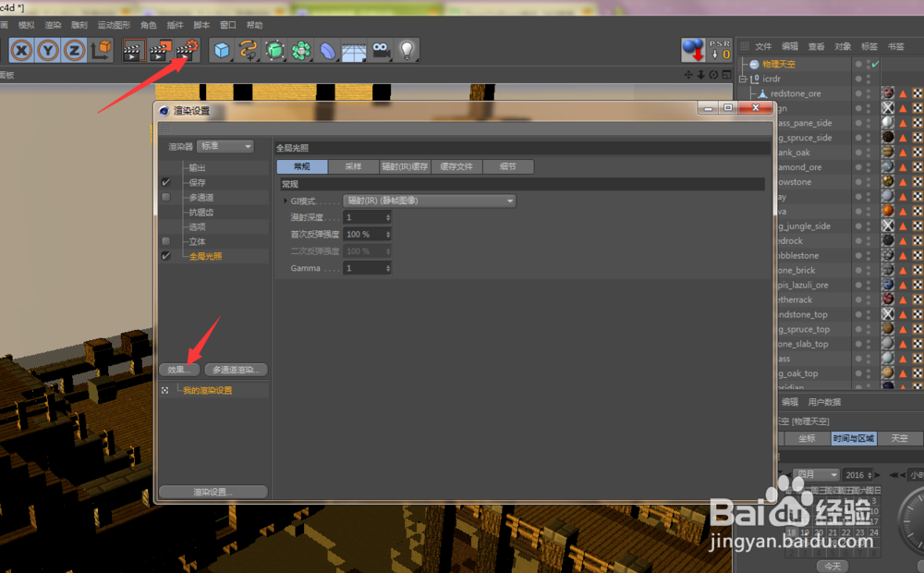Switch to the 采样 tab
924x573 pixels.
click(353, 167)
